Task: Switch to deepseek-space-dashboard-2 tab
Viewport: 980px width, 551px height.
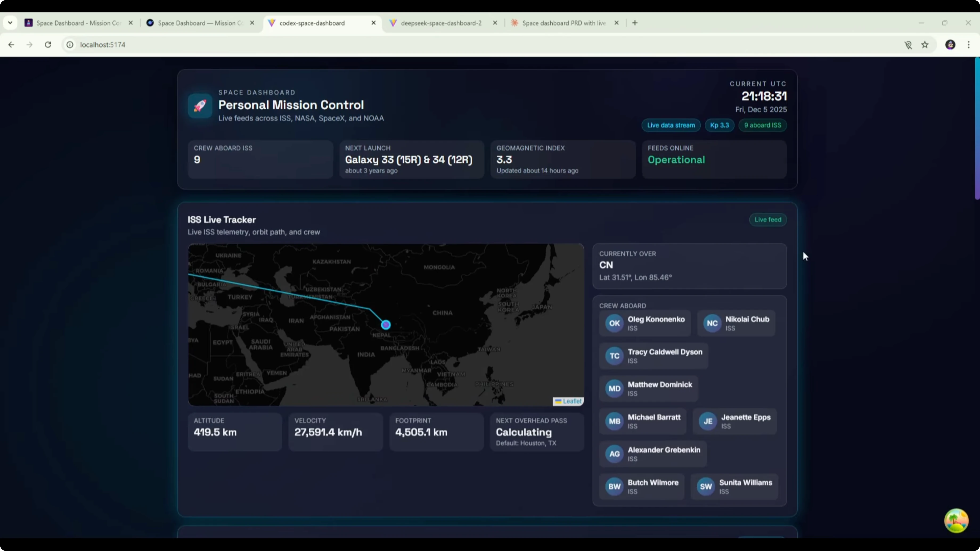Action: (441, 23)
